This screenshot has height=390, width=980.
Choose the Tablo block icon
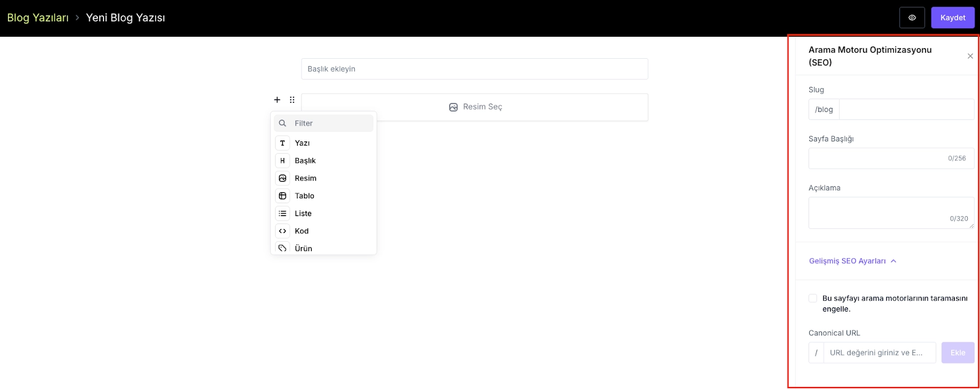pyautogui.click(x=282, y=196)
